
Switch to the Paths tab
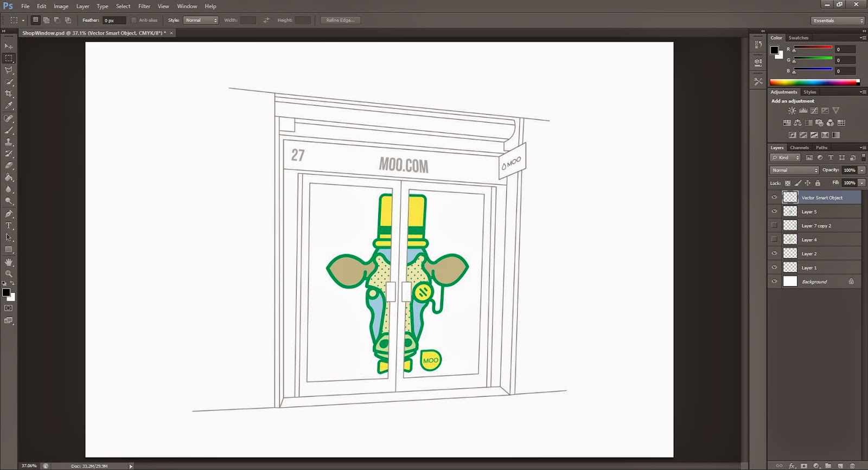pyautogui.click(x=822, y=147)
